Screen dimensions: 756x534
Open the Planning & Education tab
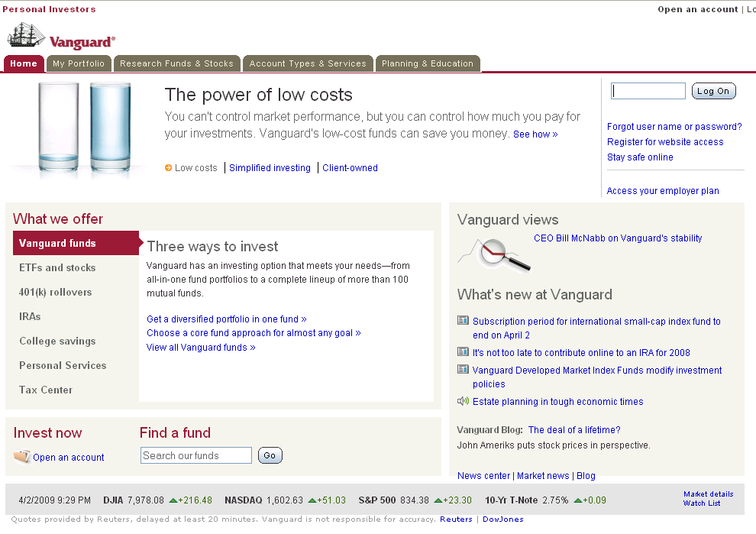tap(428, 63)
